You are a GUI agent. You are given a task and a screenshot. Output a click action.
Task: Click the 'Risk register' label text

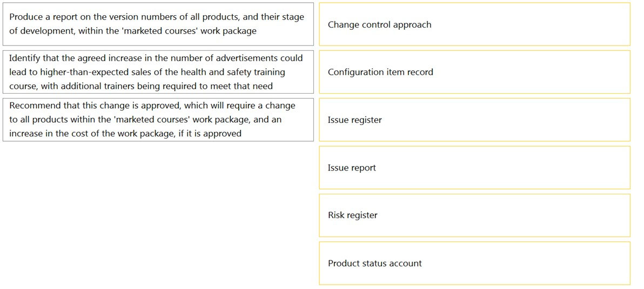click(x=352, y=215)
